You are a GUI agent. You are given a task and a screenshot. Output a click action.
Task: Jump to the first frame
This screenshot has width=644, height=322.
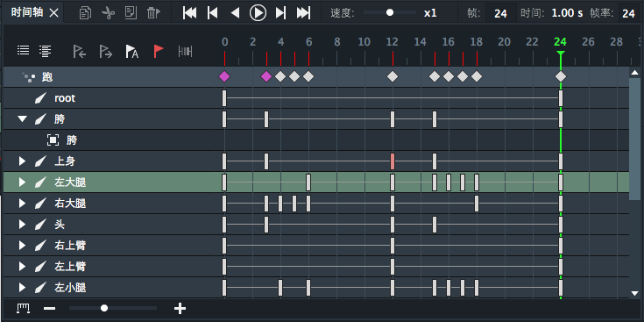[x=189, y=13]
